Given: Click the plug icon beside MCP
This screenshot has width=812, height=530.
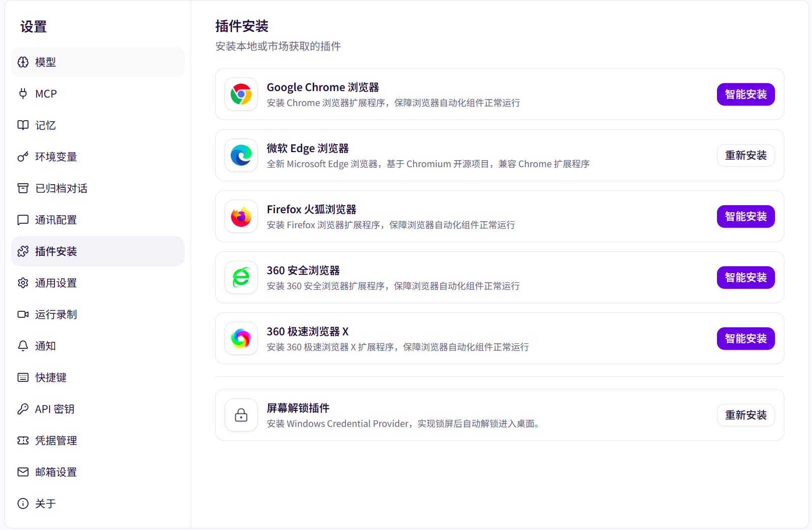Looking at the screenshot, I should (x=23, y=94).
